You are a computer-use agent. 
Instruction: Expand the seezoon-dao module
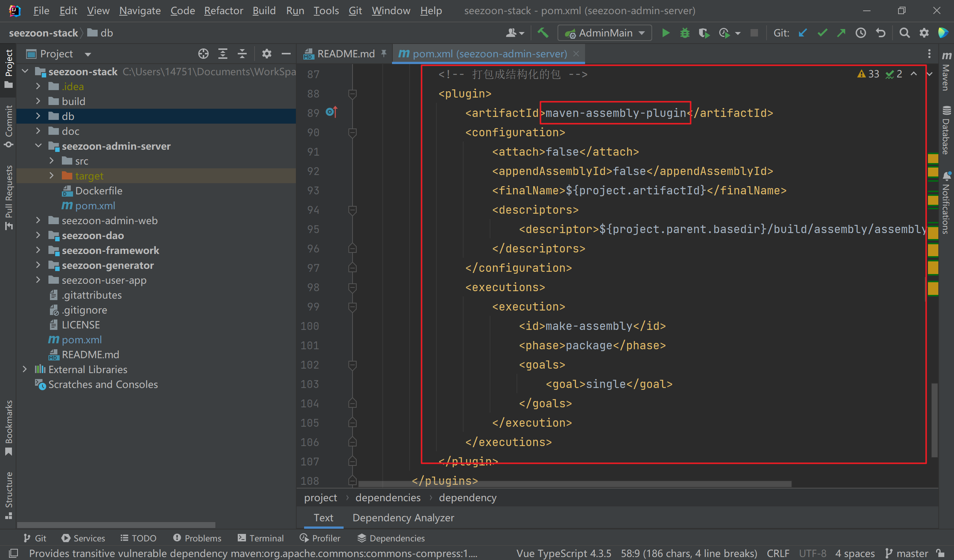38,235
